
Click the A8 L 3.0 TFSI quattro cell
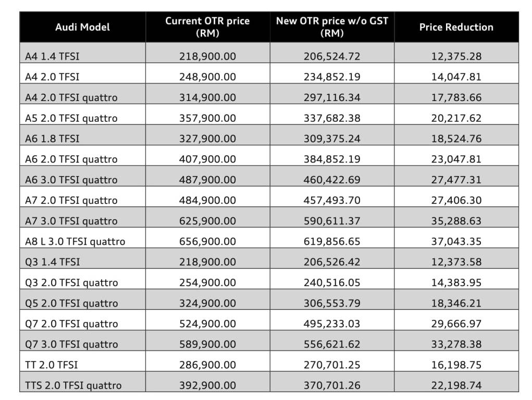pos(75,242)
